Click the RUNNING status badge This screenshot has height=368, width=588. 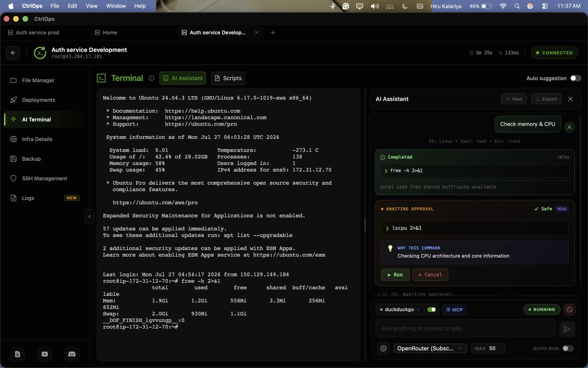click(x=542, y=310)
